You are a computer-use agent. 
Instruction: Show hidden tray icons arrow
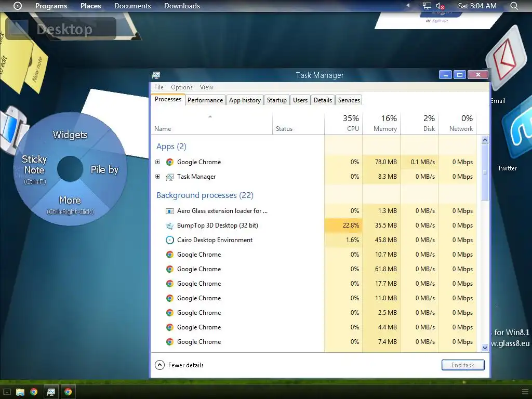tap(408, 5)
